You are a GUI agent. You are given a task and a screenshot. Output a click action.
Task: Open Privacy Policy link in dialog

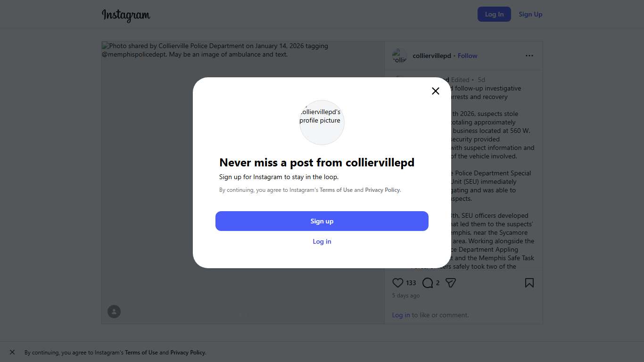[x=382, y=190]
